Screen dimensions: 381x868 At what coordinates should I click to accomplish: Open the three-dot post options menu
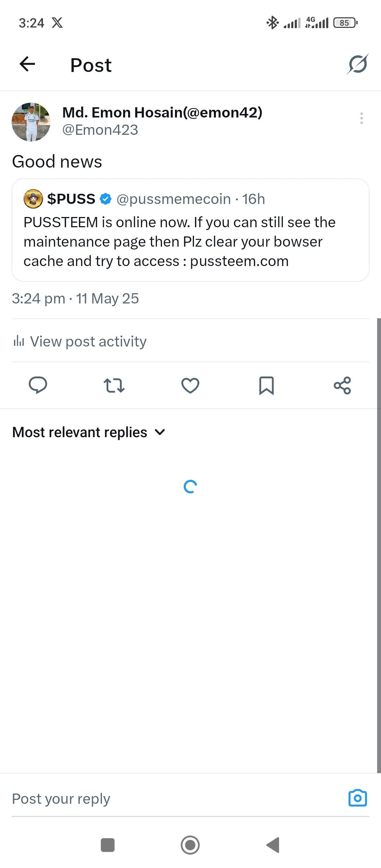(361, 118)
